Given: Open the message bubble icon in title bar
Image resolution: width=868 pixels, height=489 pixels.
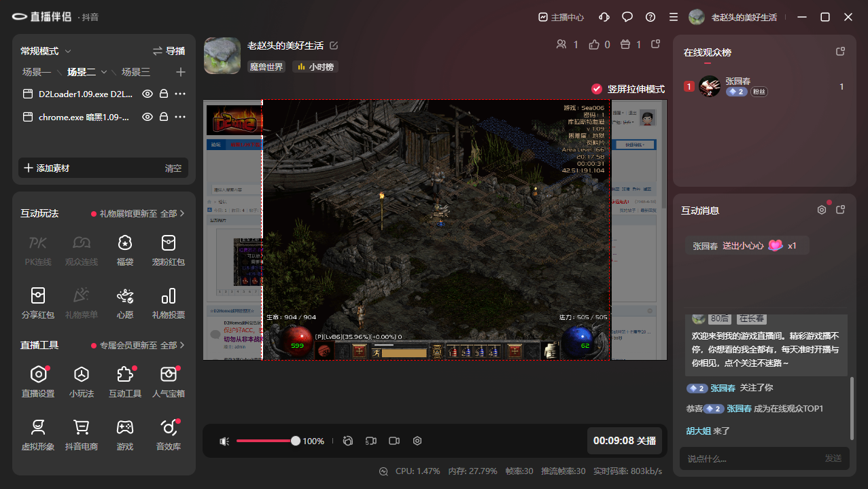Looking at the screenshot, I should click(627, 17).
